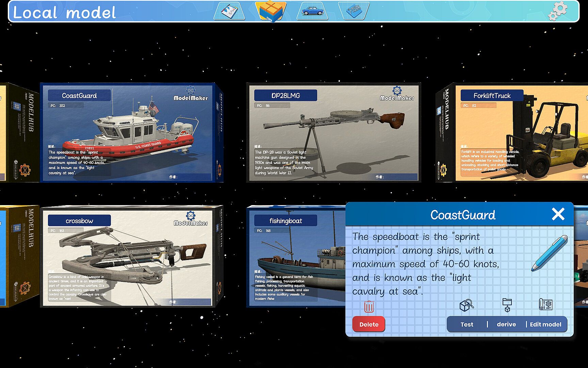
Task: Open the machine parts tab icon
Action: pos(354,11)
